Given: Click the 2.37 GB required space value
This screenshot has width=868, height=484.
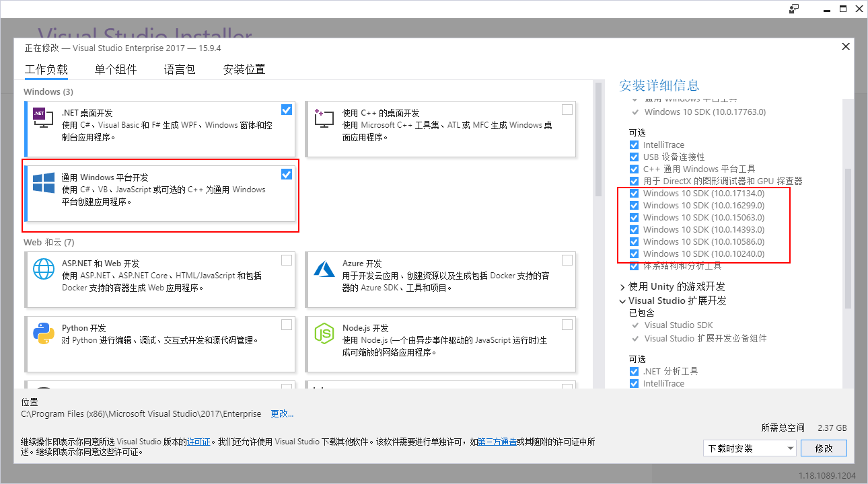Looking at the screenshot, I should click(832, 428).
